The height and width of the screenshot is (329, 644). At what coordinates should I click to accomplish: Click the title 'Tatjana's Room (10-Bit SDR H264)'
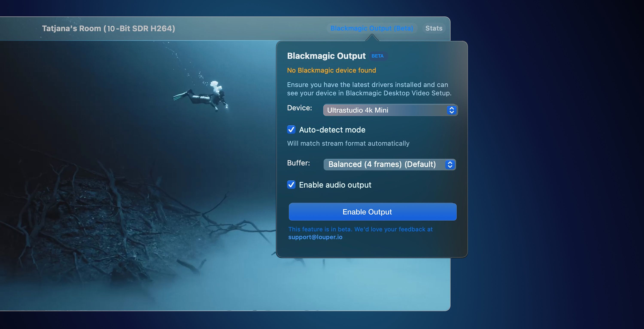coord(108,29)
